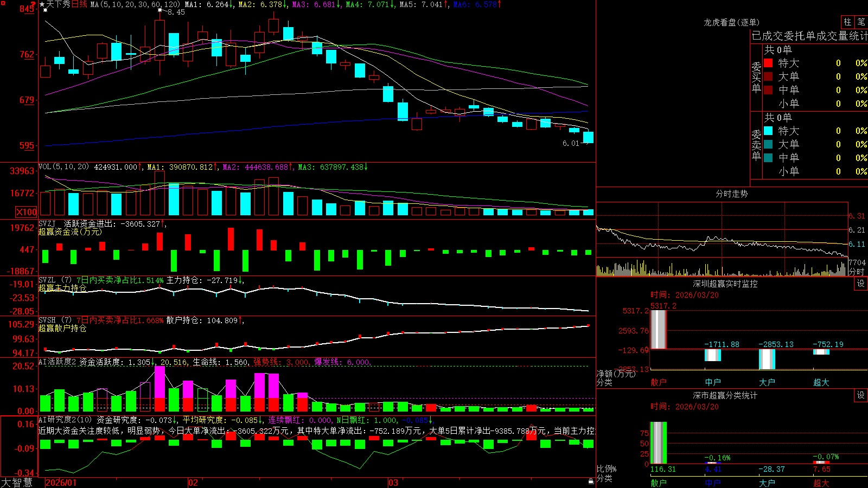Click the 超大 label in 深圳超赢实时监控
Screen dimensions: 868x488
(x=821, y=382)
